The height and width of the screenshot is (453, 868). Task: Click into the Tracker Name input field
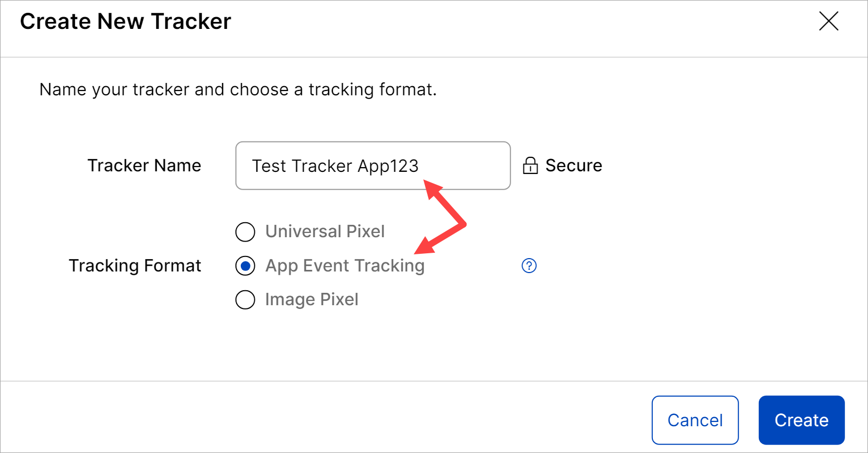pyautogui.click(x=372, y=165)
